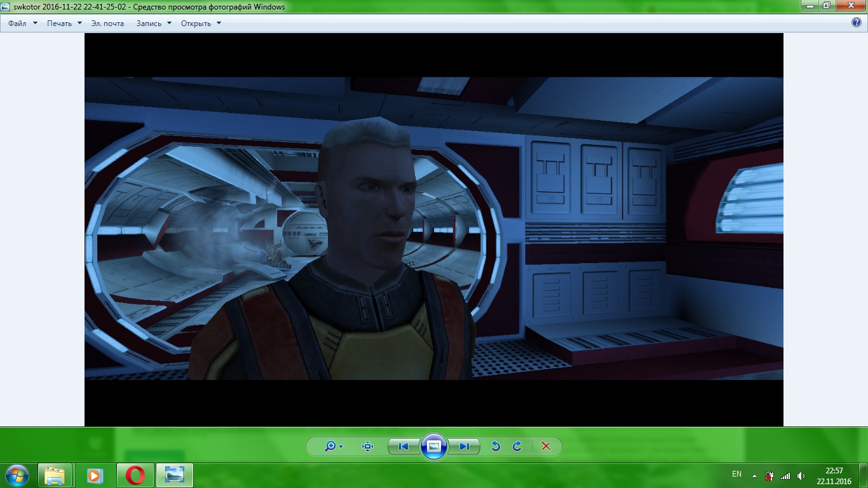
Task: Open the Файл menu
Action: pyautogui.click(x=23, y=24)
